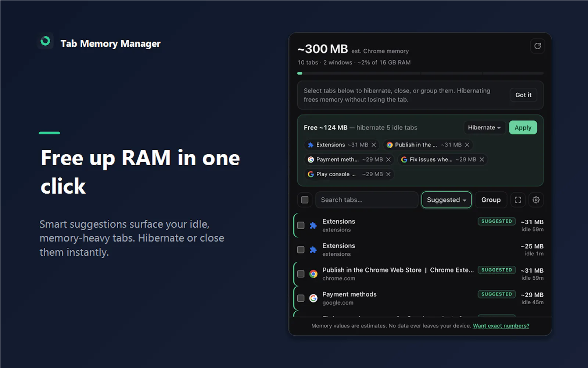Viewport: 588px width, 368px height.
Task: Remove Publish in the... chip
Action: pyautogui.click(x=467, y=145)
